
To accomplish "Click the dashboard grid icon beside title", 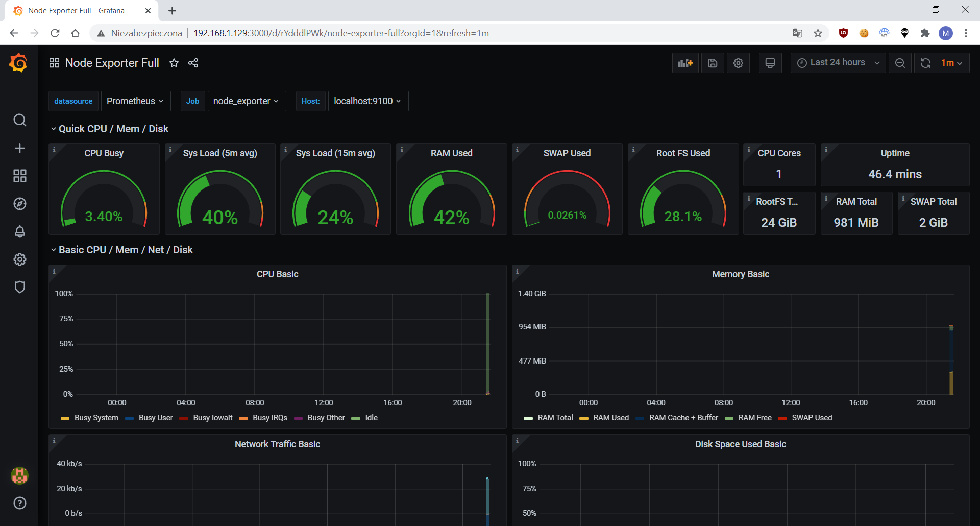I will click(54, 63).
